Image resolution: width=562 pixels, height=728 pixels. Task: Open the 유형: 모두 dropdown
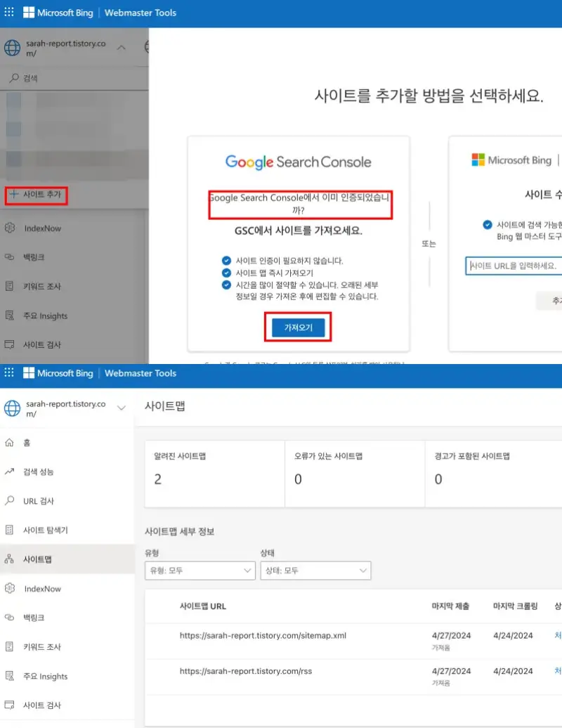point(200,571)
